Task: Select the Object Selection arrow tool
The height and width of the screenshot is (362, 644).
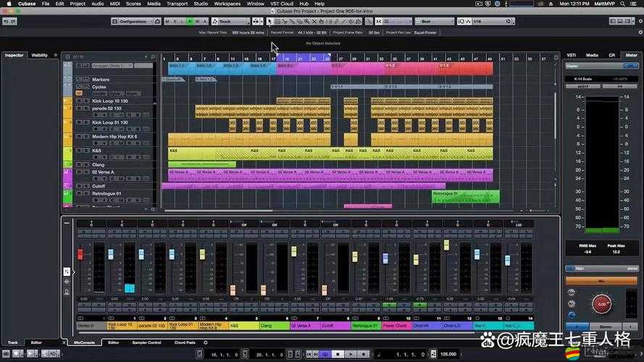Action: pos(269,21)
